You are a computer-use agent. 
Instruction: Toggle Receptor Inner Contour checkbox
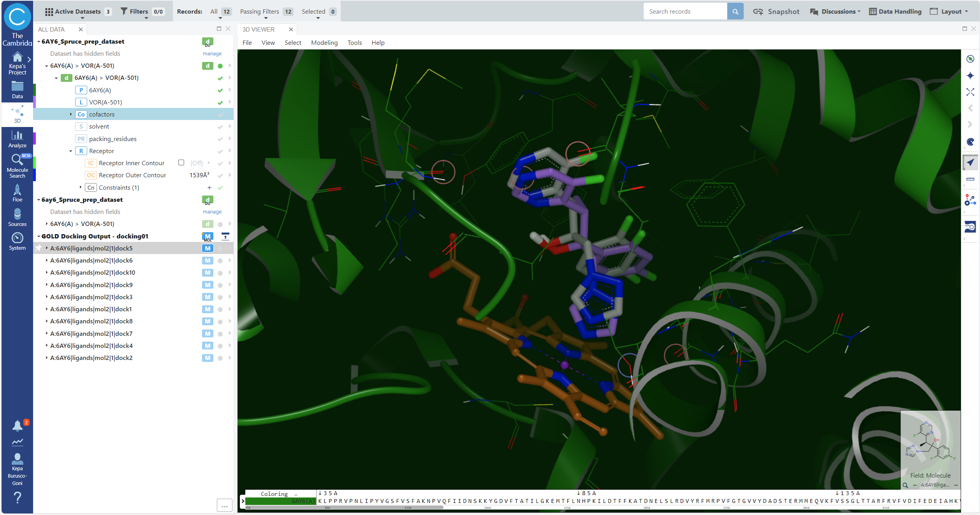click(x=181, y=162)
